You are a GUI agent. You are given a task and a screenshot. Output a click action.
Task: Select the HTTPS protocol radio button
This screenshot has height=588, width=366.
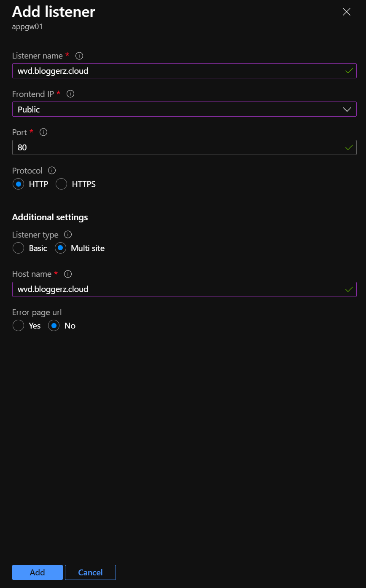click(61, 184)
